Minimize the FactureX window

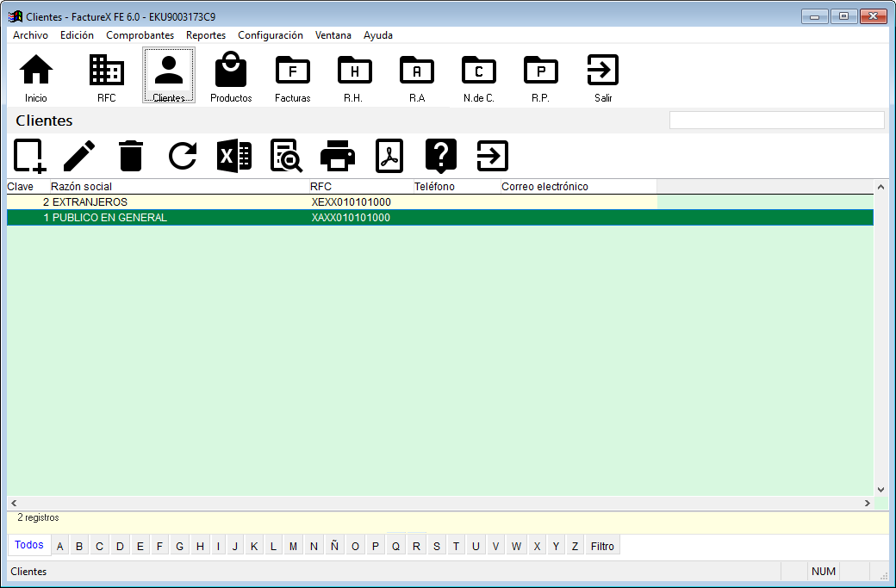point(815,16)
